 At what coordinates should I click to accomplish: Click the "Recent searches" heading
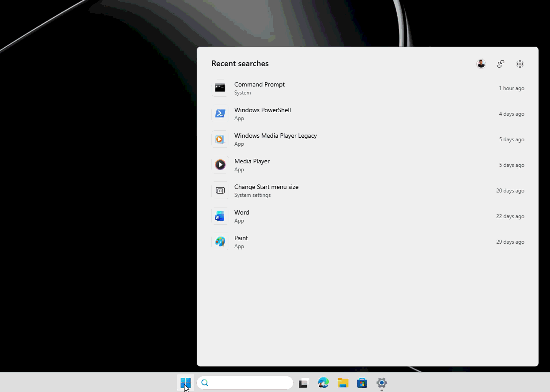[x=240, y=64]
